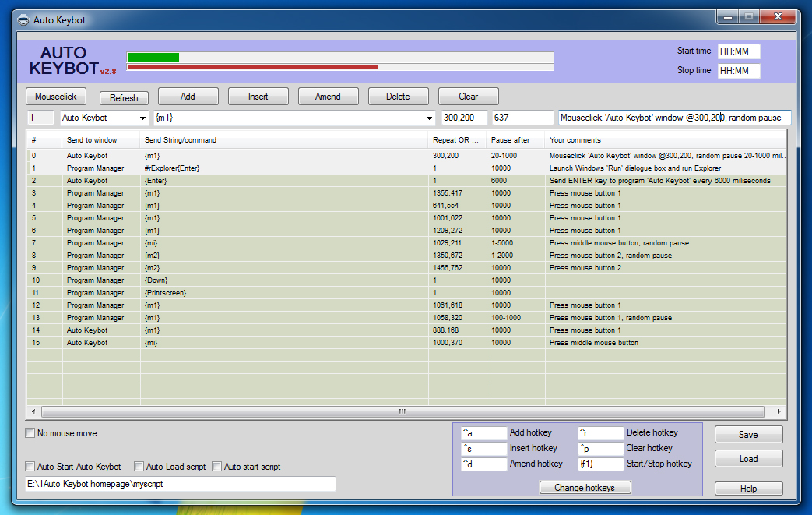
Task: Enable the No mouse move checkbox
Action: point(30,433)
